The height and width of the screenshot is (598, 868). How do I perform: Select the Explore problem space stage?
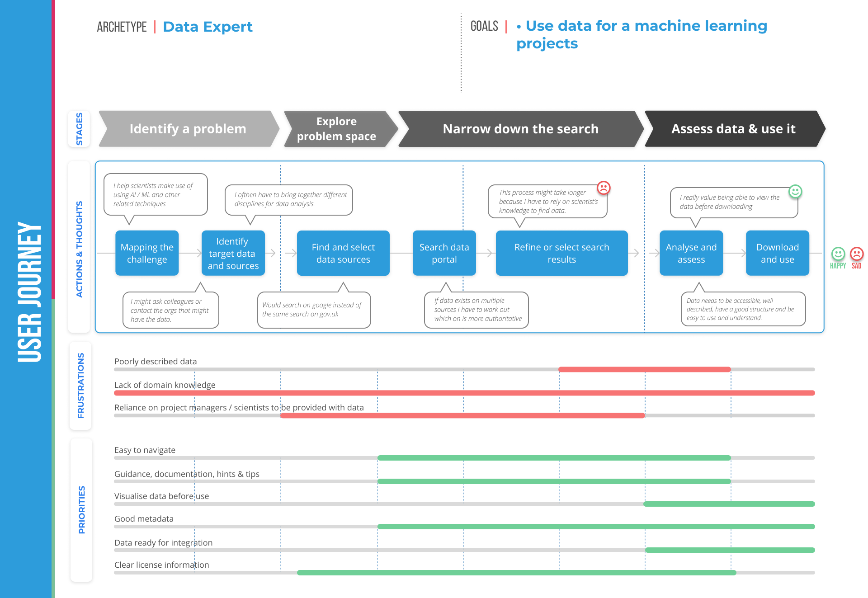(x=336, y=129)
